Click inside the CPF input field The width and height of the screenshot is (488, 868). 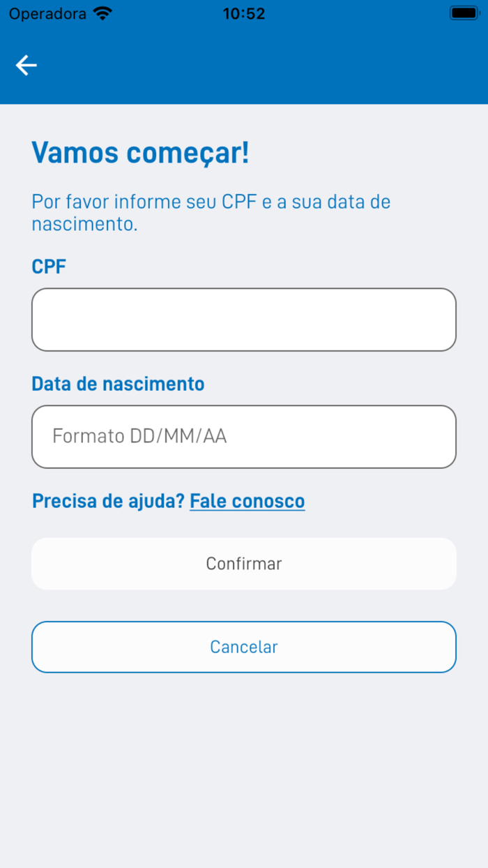[x=244, y=319]
